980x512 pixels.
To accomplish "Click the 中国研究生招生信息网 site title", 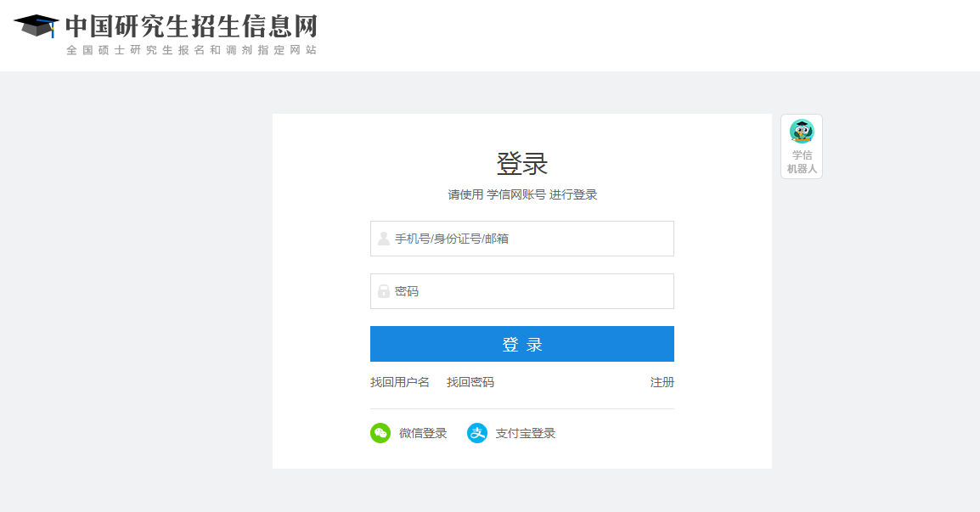I will point(191,25).
